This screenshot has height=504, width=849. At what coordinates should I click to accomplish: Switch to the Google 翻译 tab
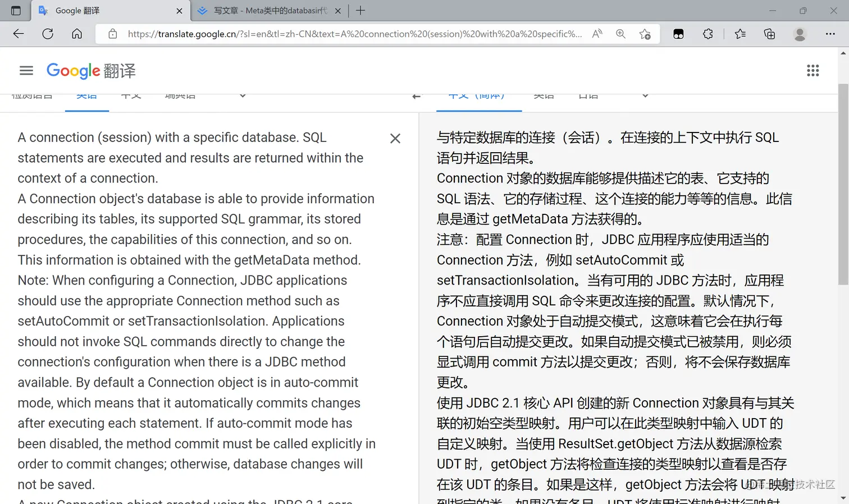click(111, 11)
